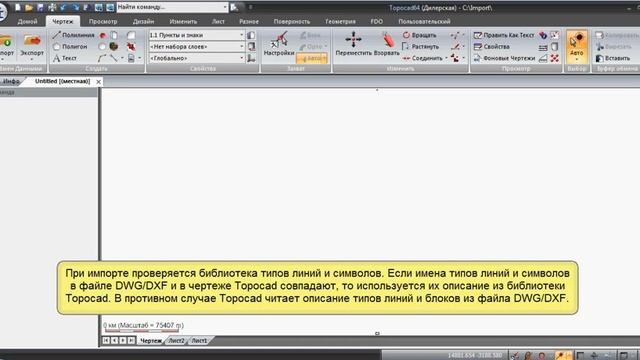Click the Topocad application orb button
This screenshot has height=360, width=640.
(2, 12)
